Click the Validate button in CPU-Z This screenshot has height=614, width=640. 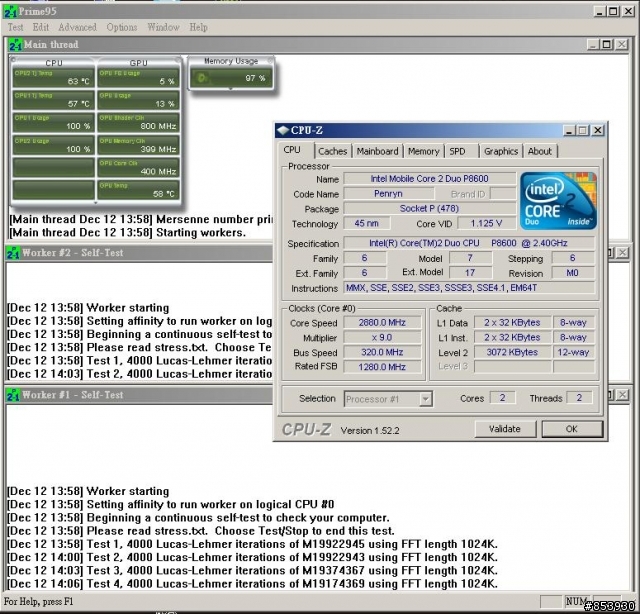505,429
